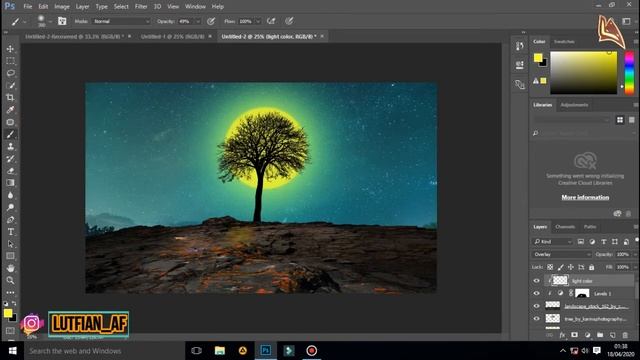Open layer filter Kind dropdown
The height and width of the screenshot is (360, 640).
[552, 242]
